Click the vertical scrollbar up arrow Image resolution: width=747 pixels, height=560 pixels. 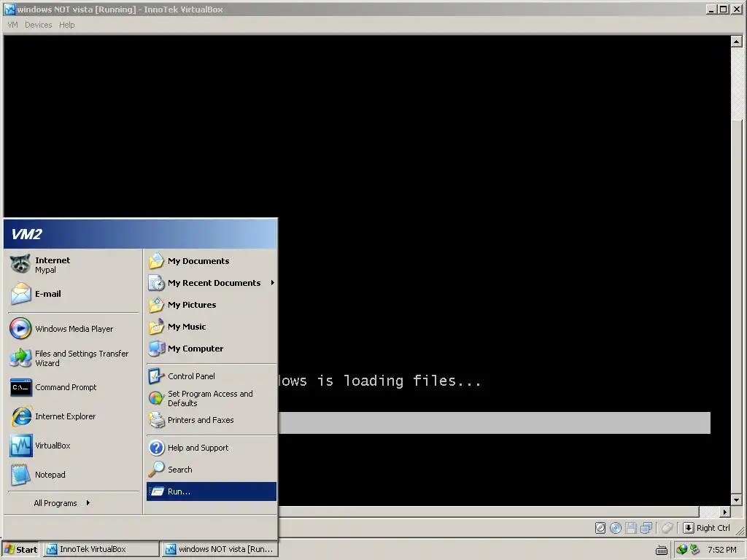(737, 42)
